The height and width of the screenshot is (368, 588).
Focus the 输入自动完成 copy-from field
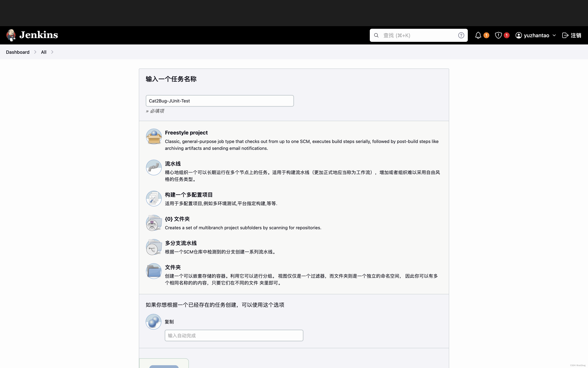coord(234,335)
